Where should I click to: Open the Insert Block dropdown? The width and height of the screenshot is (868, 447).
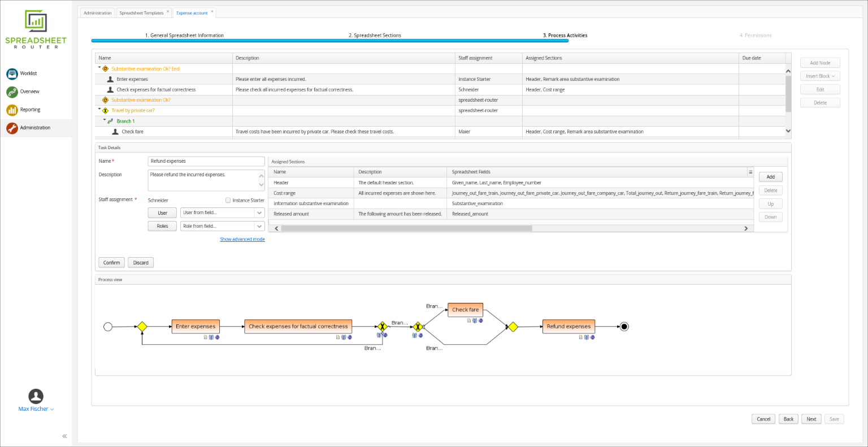coord(820,76)
